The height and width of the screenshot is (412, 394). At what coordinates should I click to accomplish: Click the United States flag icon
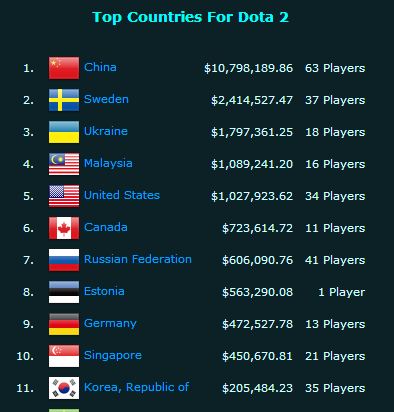coord(64,196)
